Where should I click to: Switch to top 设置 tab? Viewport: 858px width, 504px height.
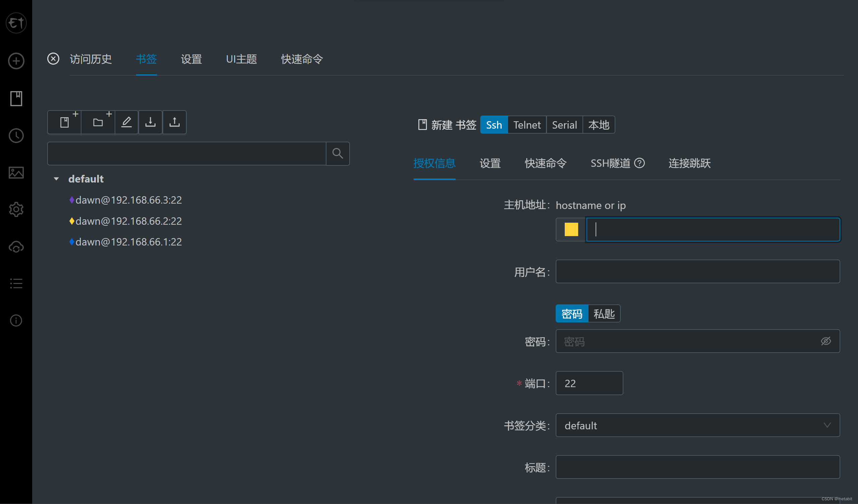pos(191,59)
